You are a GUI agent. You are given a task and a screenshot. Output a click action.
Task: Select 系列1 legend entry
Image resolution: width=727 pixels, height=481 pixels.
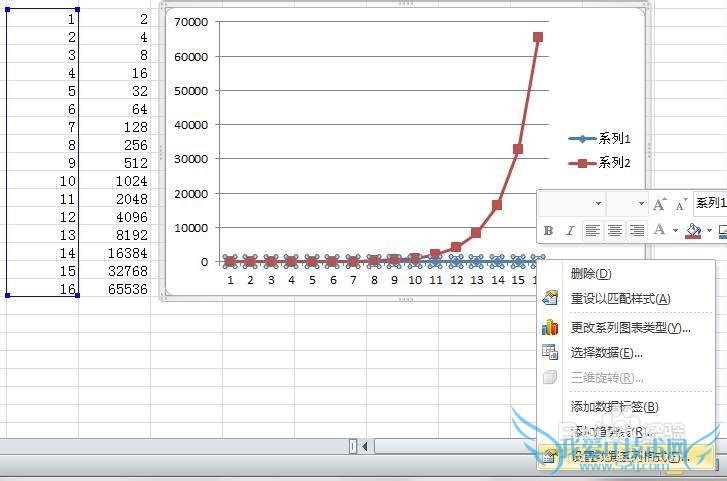(599, 138)
